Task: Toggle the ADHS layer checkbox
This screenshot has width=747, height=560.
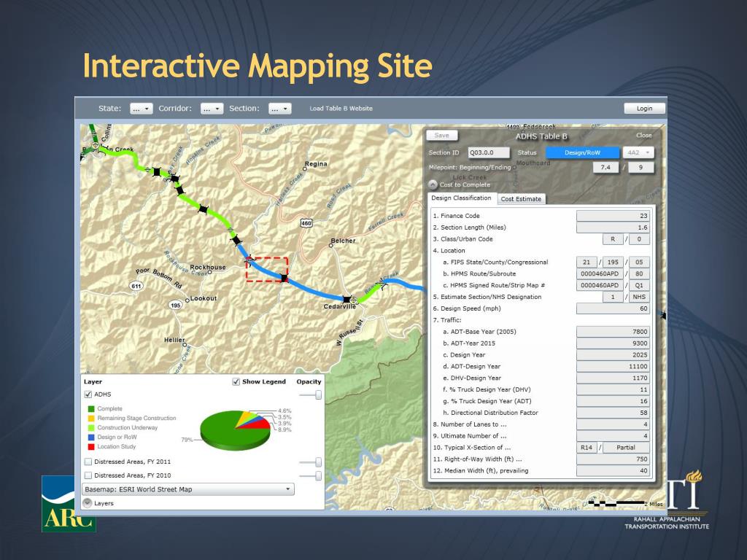Action: pos(88,394)
